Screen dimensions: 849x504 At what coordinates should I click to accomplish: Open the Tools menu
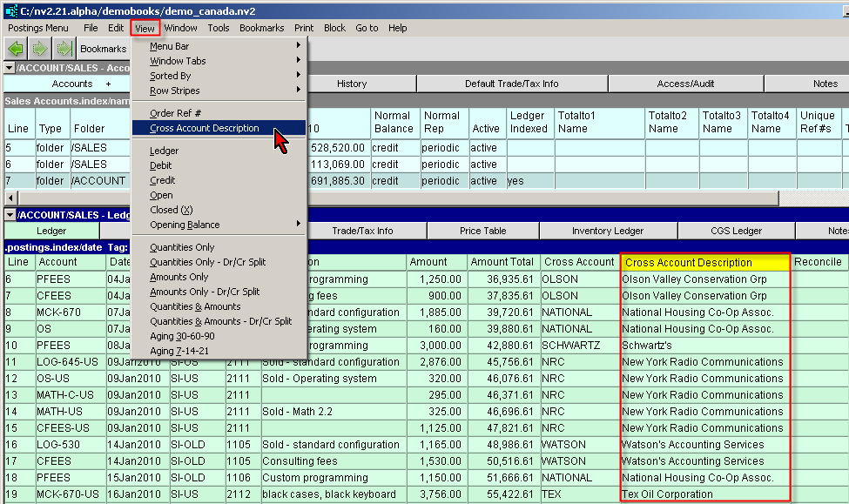pos(219,28)
